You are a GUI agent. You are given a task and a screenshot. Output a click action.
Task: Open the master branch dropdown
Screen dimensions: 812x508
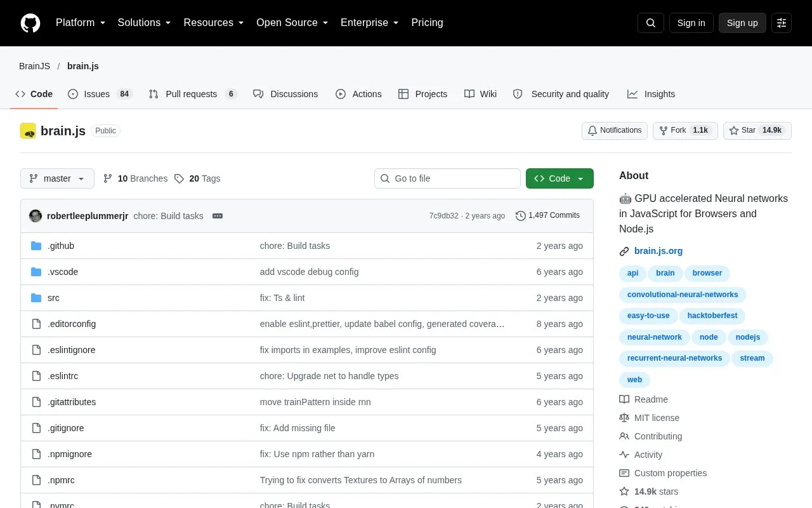tap(57, 178)
